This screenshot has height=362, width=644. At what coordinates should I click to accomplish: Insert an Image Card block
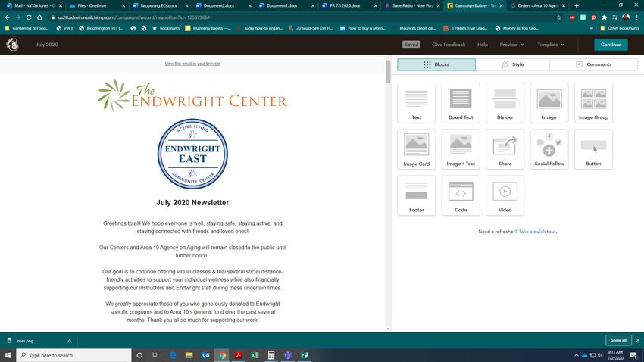(417, 149)
